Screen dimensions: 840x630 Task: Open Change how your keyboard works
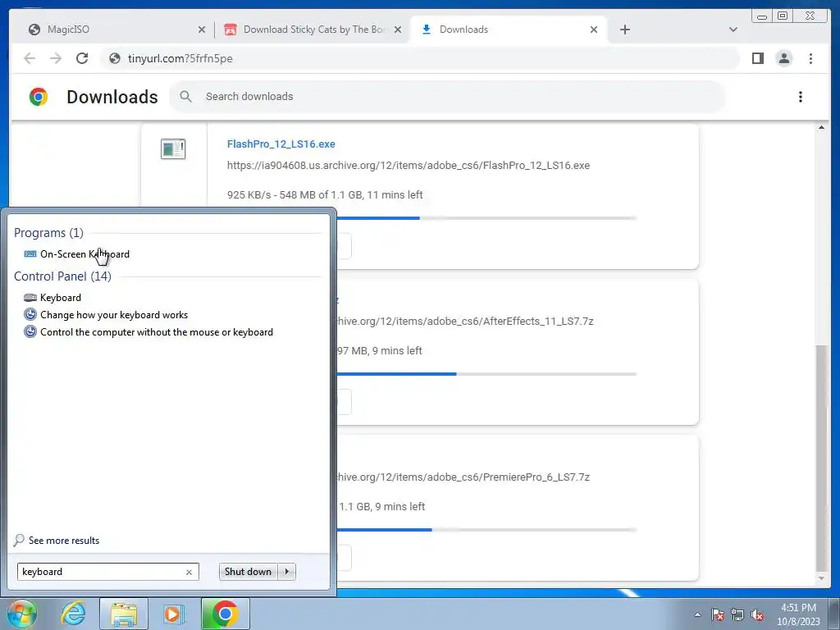tap(106, 314)
